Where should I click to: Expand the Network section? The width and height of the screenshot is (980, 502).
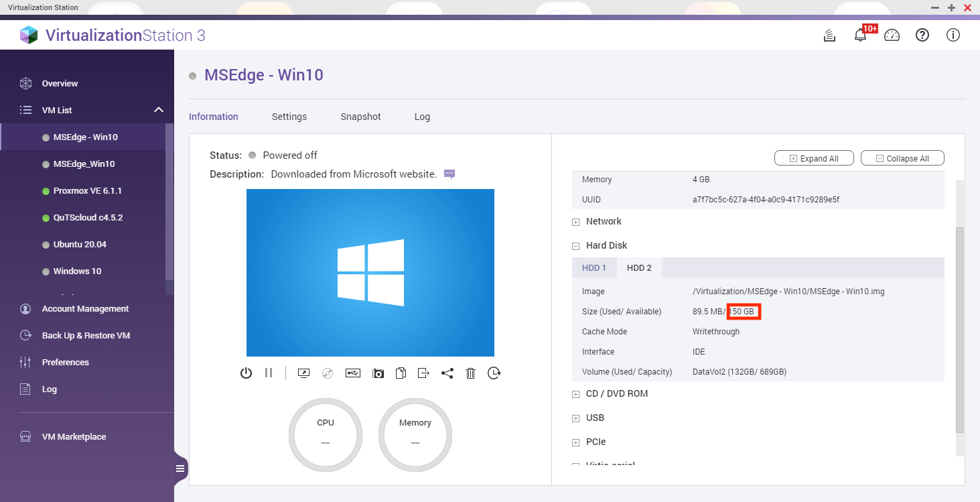pyautogui.click(x=575, y=222)
